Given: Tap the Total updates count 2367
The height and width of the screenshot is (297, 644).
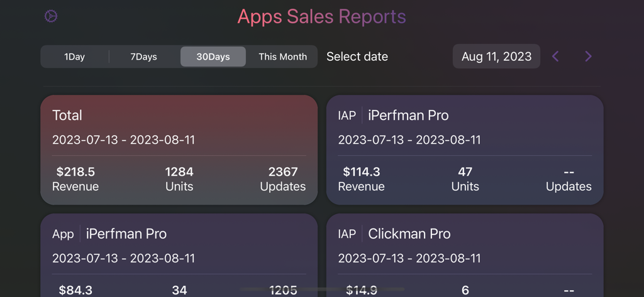Looking at the screenshot, I should tap(282, 172).
